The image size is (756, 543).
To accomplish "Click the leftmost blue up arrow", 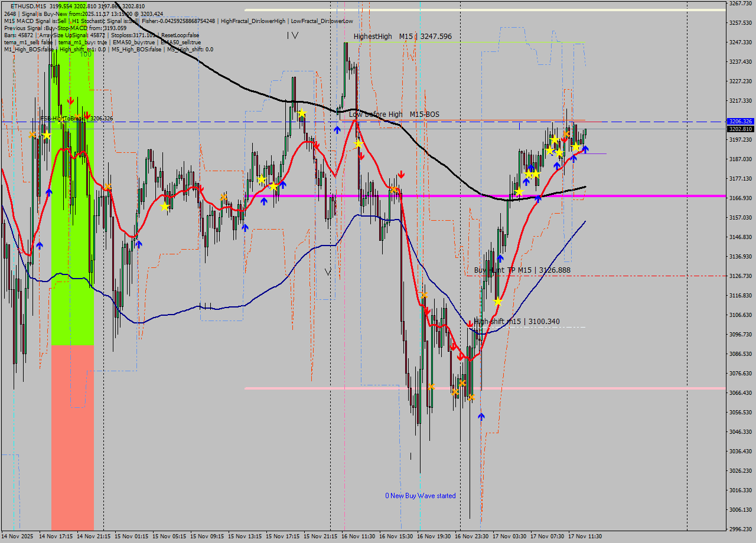I will [40, 245].
